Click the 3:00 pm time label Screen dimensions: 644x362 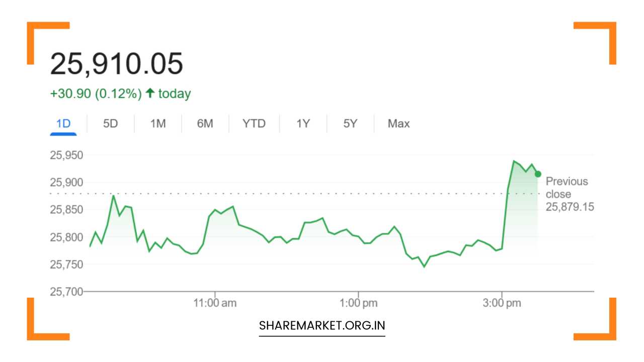pos(503,303)
